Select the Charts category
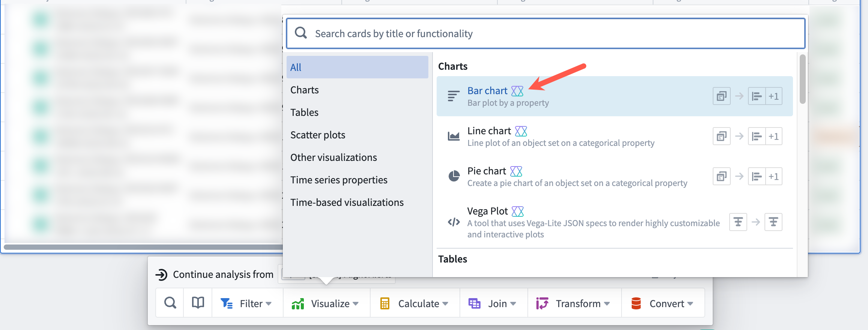Viewport: 868px width, 330px height. [357, 90]
